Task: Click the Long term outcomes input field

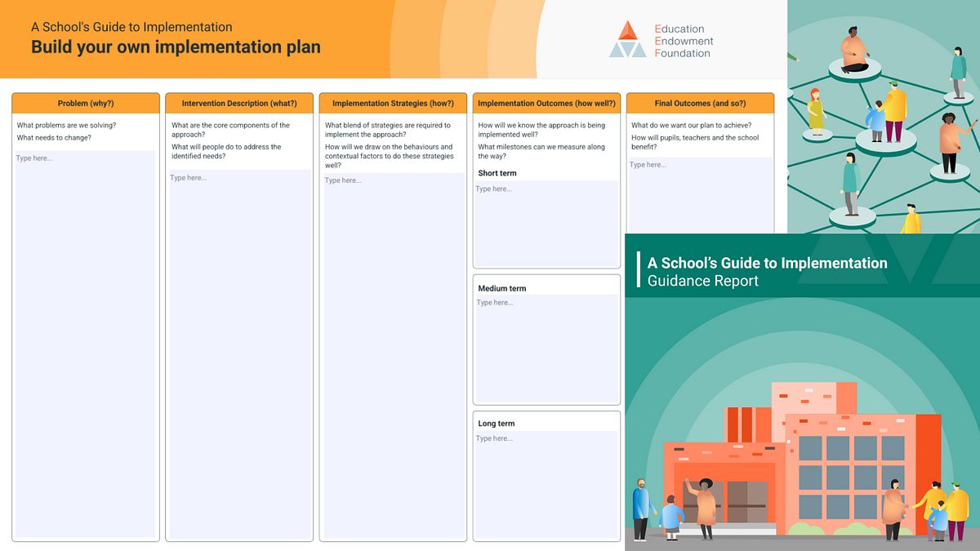Action: coord(546,484)
